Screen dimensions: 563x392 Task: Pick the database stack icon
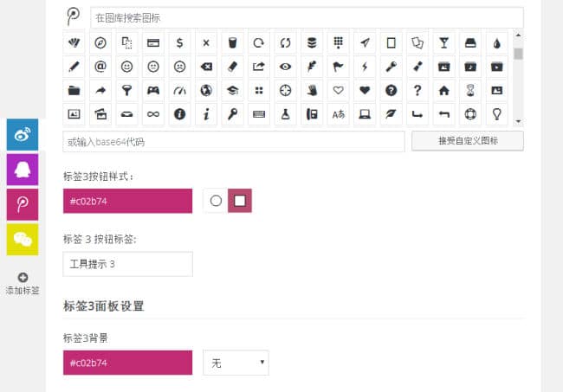(312, 43)
